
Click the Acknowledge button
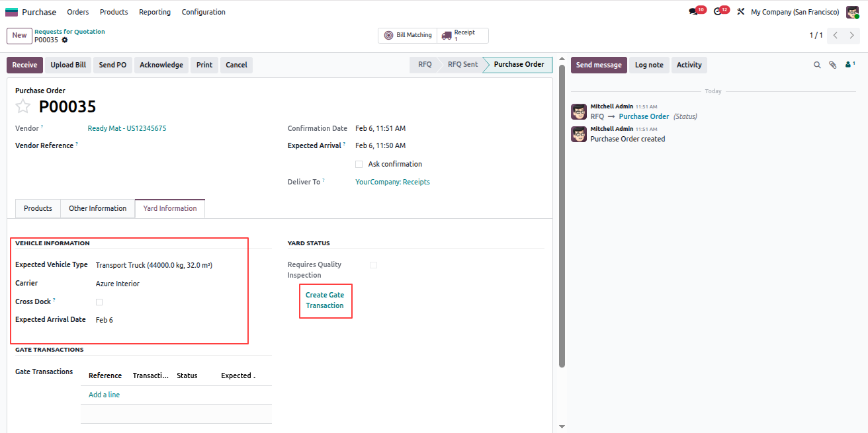[x=161, y=65]
